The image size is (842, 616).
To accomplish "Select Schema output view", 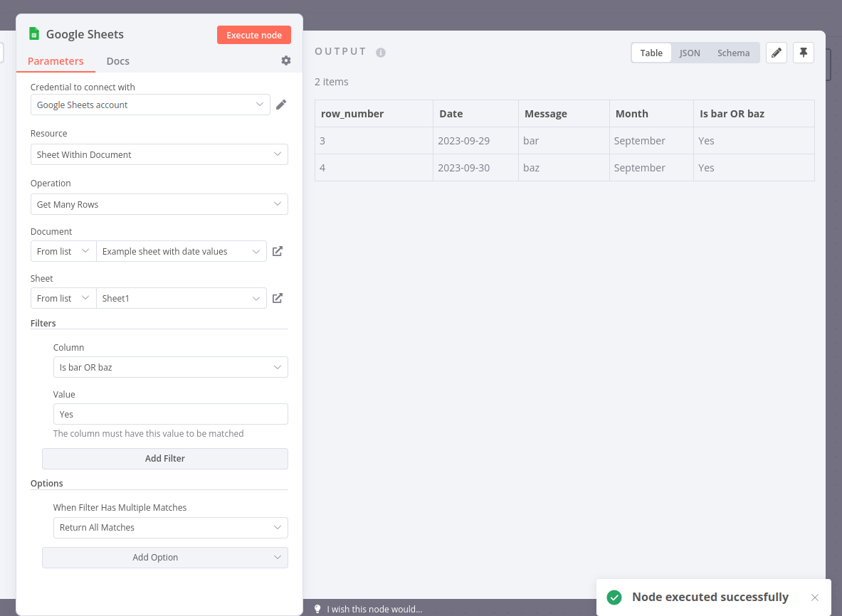I will click(x=734, y=53).
